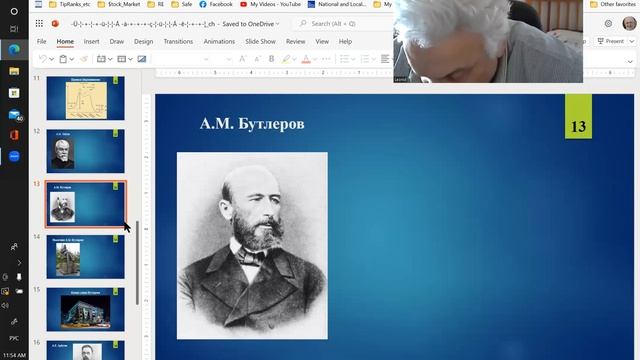Open more font options ellipsis
This screenshot has width=640, height=360.
tap(326, 59)
